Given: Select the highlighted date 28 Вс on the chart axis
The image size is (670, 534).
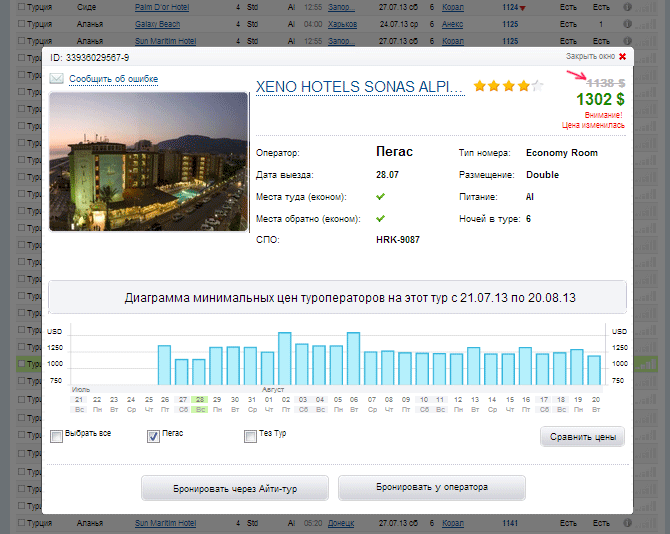Looking at the screenshot, I should (200, 404).
